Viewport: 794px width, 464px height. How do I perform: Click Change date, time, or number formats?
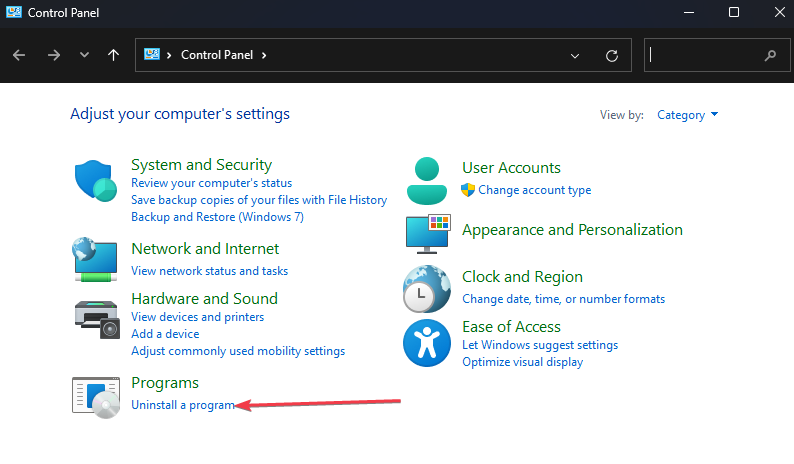click(x=563, y=299)
